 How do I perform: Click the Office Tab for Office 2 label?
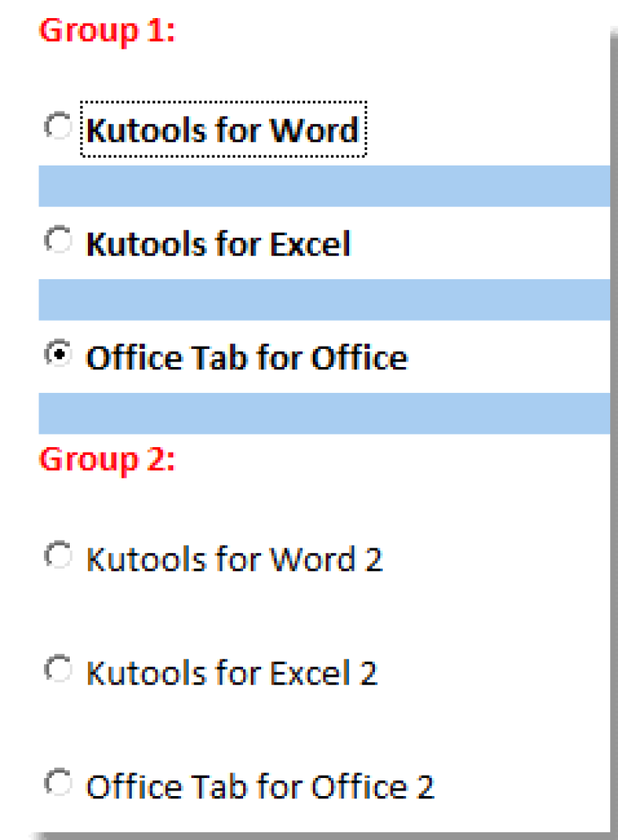[x=259, y=786]
